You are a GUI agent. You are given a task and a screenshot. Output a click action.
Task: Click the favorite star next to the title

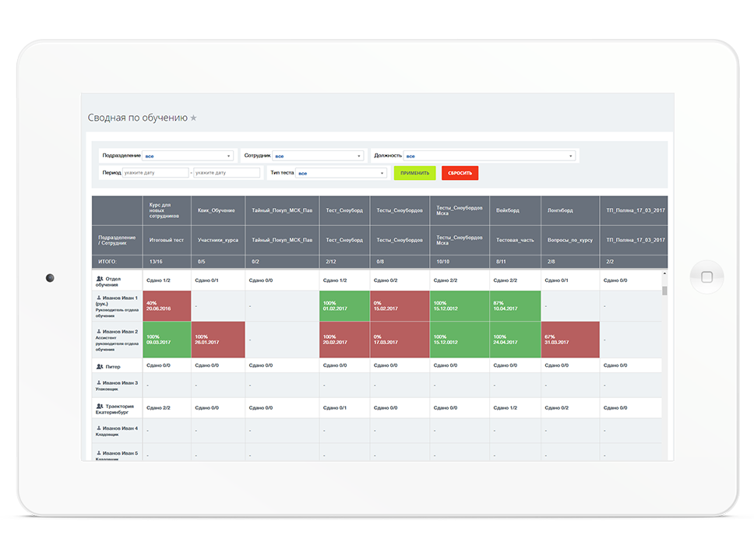[193, 118]
